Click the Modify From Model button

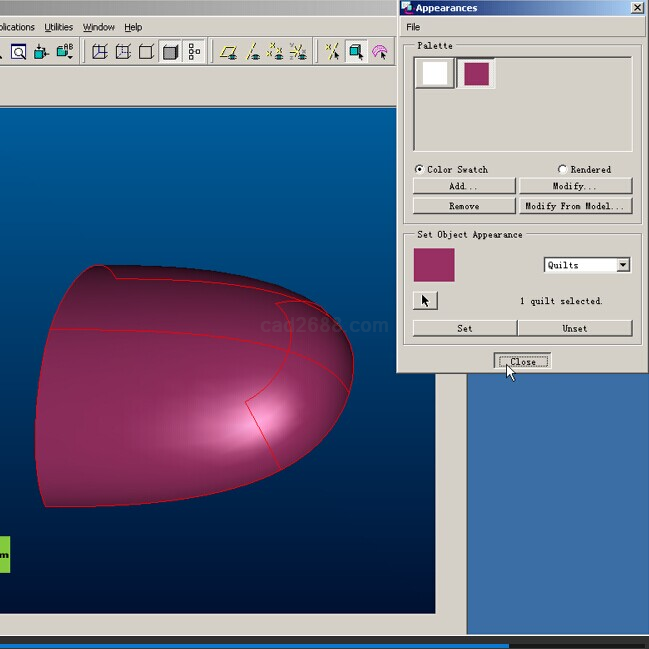[575, 206]
